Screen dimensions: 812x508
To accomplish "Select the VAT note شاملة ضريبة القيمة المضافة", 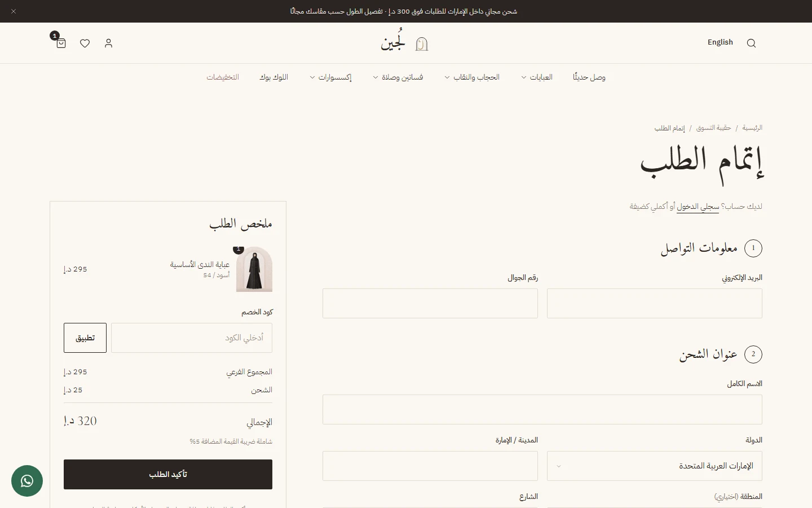I will pos(231,441).
